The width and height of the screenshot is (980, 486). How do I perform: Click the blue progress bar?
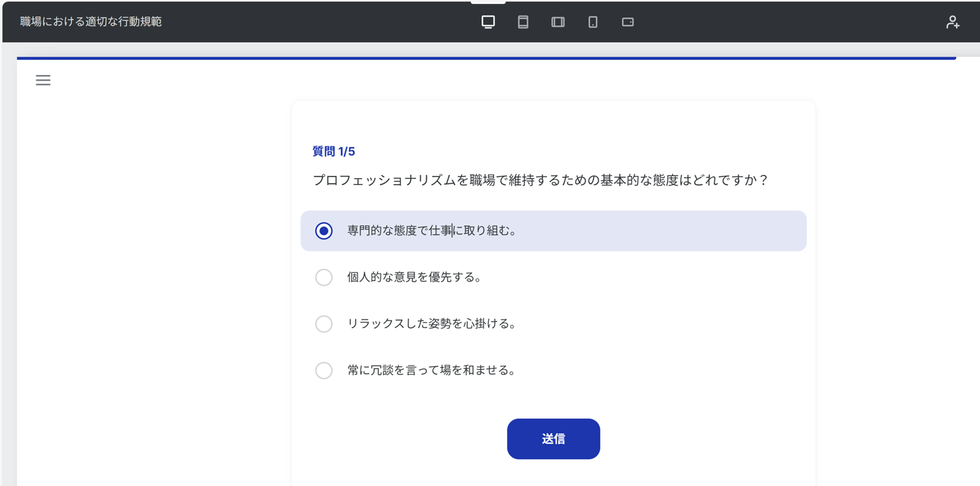(485, 58)
